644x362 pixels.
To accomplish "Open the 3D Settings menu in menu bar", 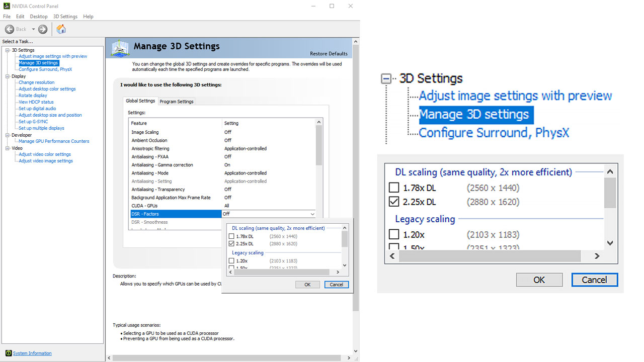I will (x=65, y=17).
